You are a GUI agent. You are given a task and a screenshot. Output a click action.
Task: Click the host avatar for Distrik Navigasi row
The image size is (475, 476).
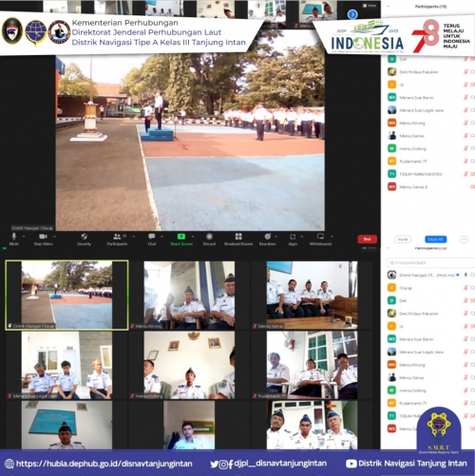point(392,275)
